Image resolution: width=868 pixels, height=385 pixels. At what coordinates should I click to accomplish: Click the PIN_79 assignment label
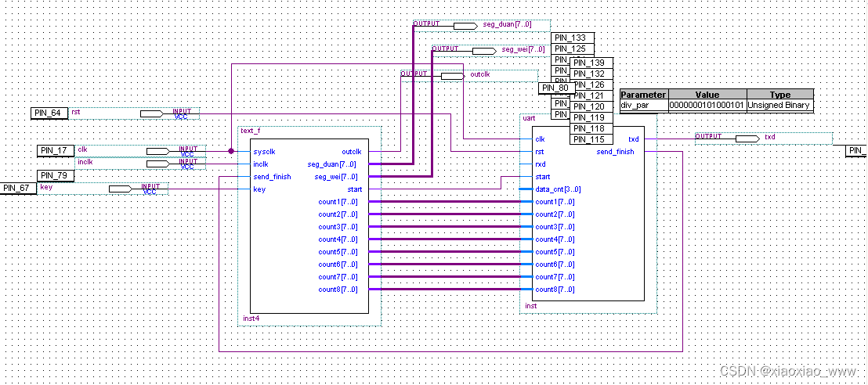click(x=56, y=176)
